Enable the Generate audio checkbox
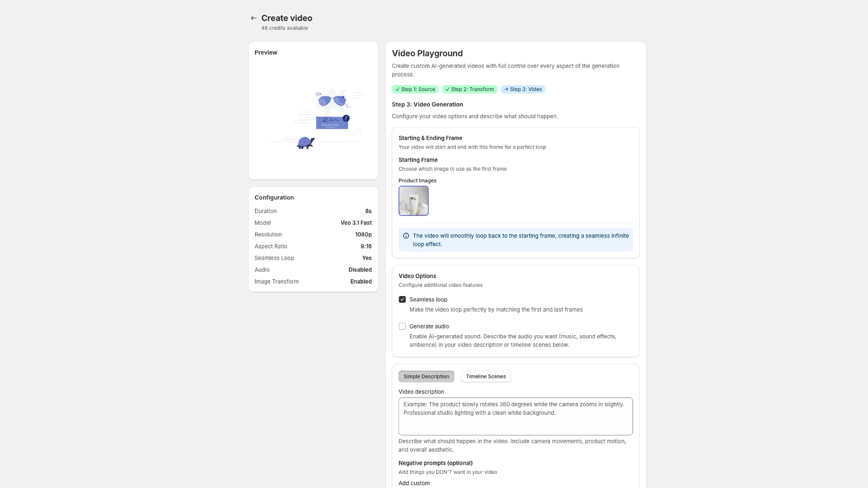This screenshot has height=488, width=868. tap(403, 326)
